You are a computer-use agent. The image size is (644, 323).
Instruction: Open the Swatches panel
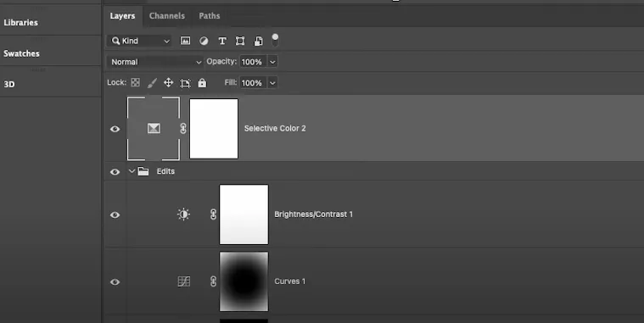(22, 53)
